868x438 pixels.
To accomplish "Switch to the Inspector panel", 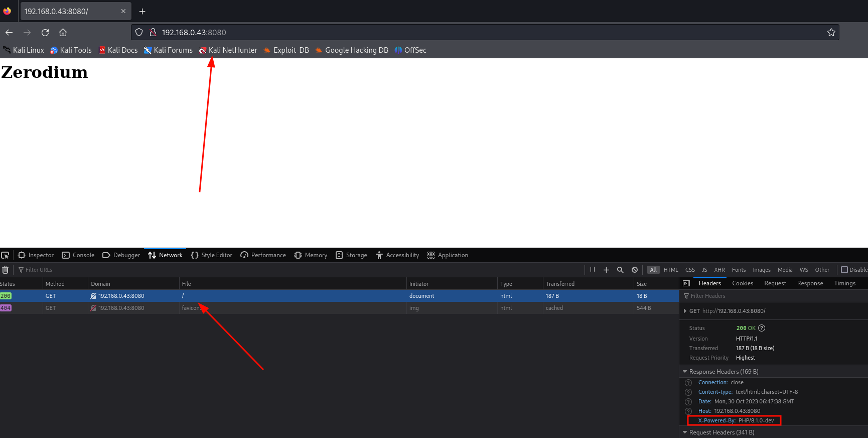I will [36, 255].
